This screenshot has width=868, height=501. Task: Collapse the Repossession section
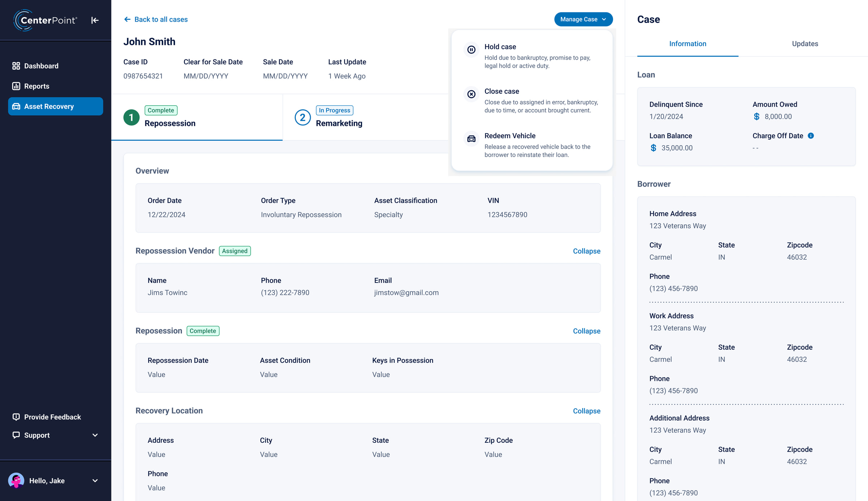[587, 331]
